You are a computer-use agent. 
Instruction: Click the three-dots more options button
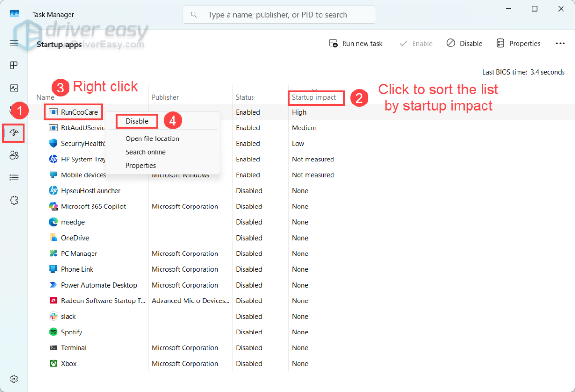[560, 43]
